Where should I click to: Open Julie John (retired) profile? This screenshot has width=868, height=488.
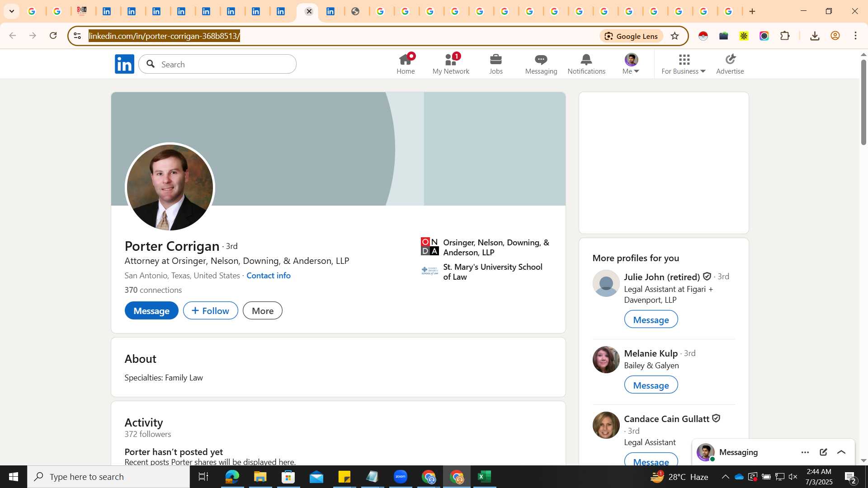(662, 277)
